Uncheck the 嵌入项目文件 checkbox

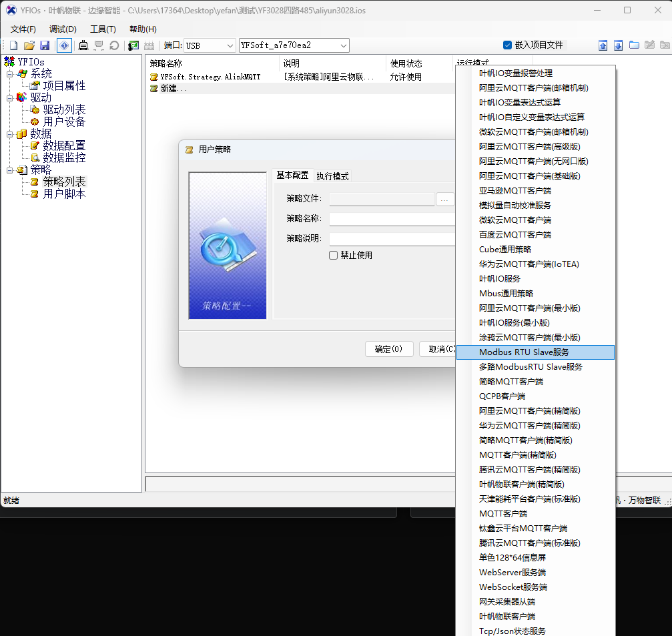507,45
